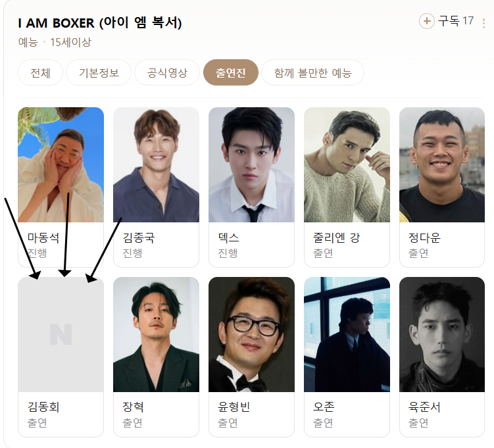Switch to the 전체 tab
The width and height of the screenshot is (494, 448).
(40, 72)
